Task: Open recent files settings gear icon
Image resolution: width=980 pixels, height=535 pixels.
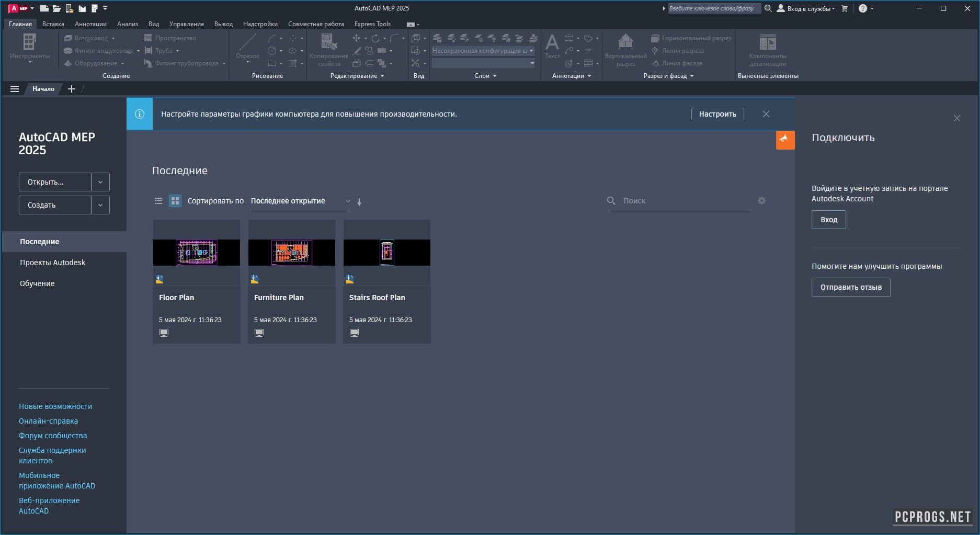Action: [761, 201]
